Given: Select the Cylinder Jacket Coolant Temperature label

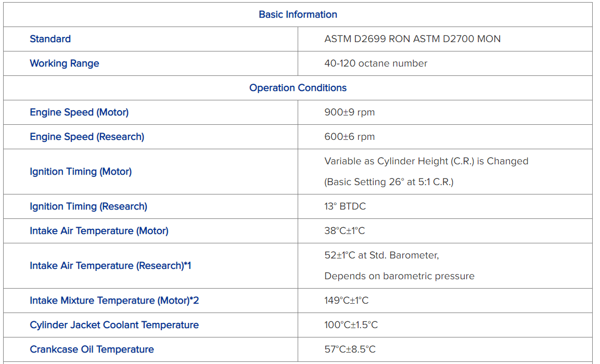Looking at the screenshot, I should coord(114,325).
